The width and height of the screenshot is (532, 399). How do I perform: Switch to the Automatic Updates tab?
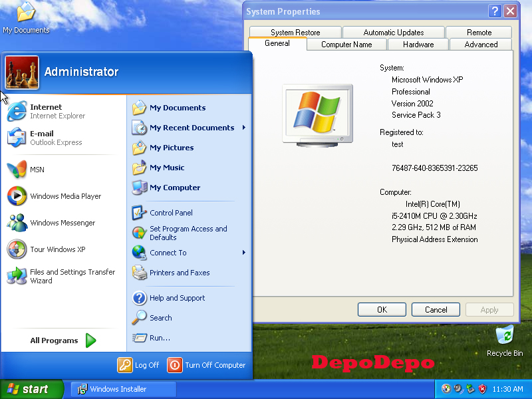tap(394, 32)
